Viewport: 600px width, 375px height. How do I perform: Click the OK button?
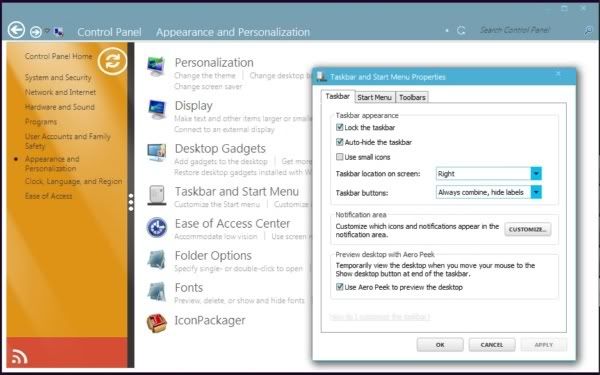click(x=440, y=345)
